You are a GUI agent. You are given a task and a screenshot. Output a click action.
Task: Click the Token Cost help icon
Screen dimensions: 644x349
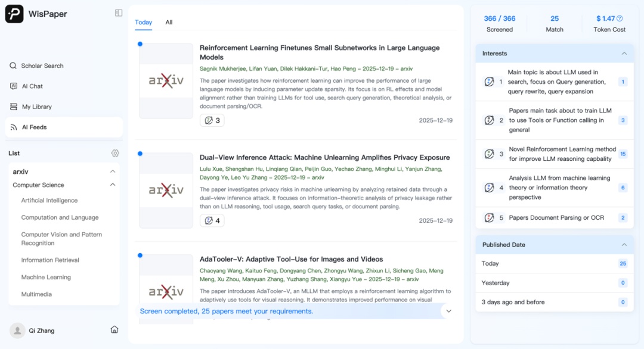pyautogui.click(x=620, y=18)
